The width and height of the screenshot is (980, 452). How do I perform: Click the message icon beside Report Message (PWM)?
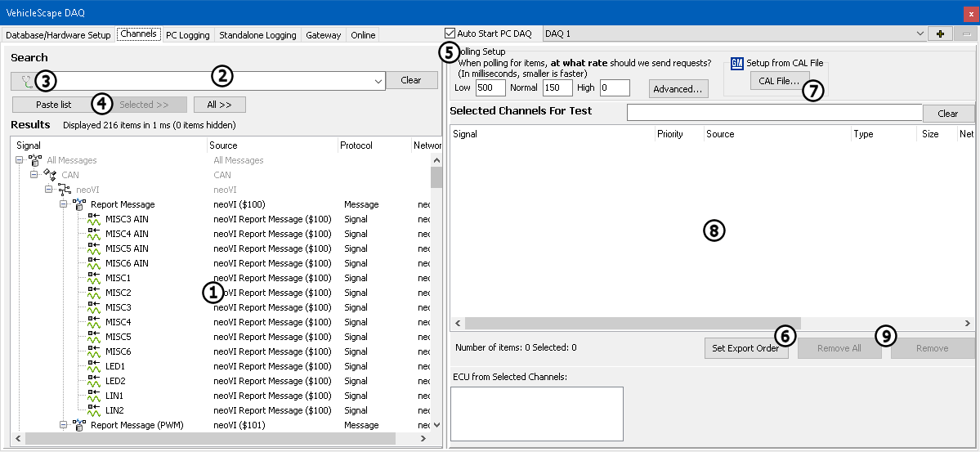[79, 425]
